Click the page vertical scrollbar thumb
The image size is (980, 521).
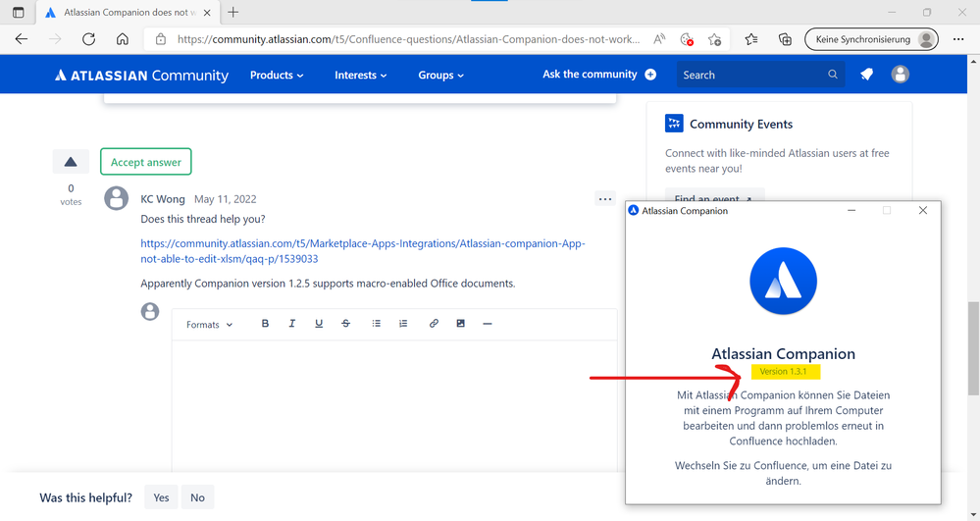pyautogui.click(x=973, y=347)
